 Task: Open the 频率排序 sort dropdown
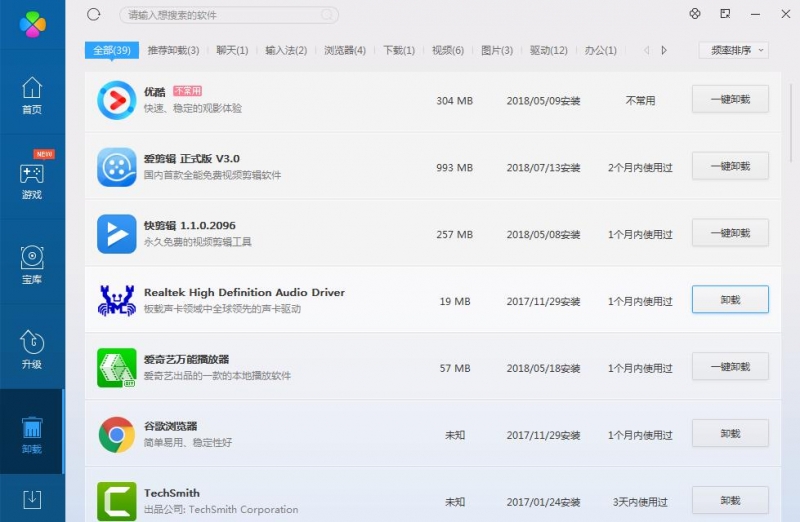(x=733, y=50)
